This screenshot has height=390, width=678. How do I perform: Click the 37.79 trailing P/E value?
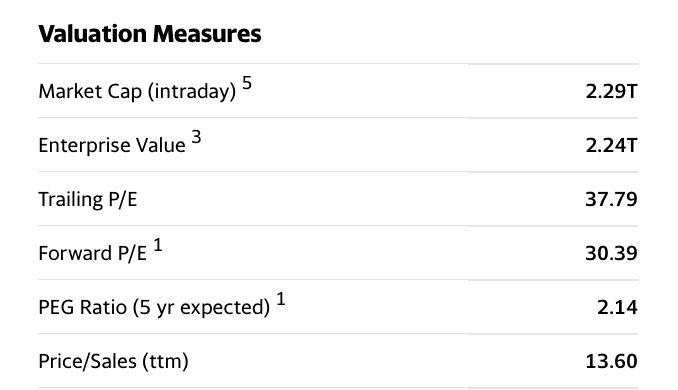(x=611, y=199)
